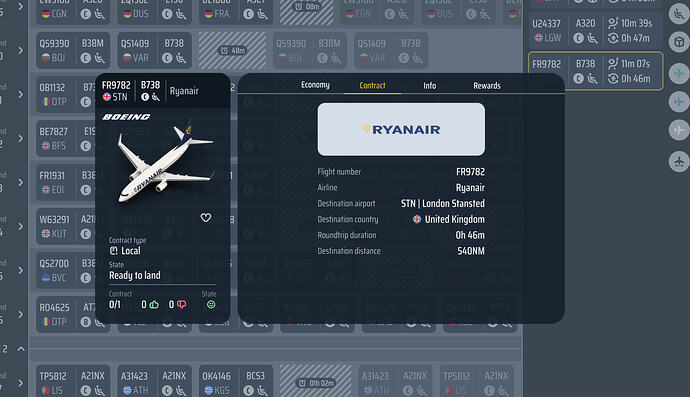Image resolution: width=690 pixels, height=397 pixels.
Task: Collapse section 2 with the up chevron
Action: pos(21,349)
